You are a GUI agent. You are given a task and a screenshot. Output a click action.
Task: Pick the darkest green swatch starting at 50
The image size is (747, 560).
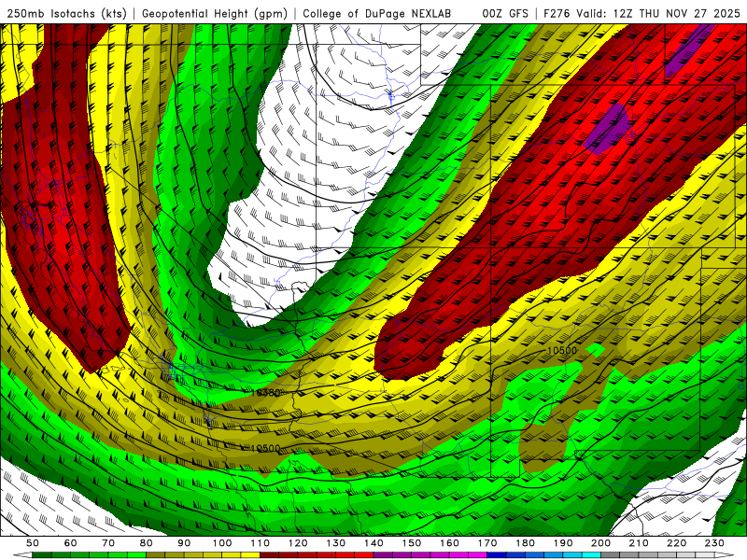click(x=42, y=555)
